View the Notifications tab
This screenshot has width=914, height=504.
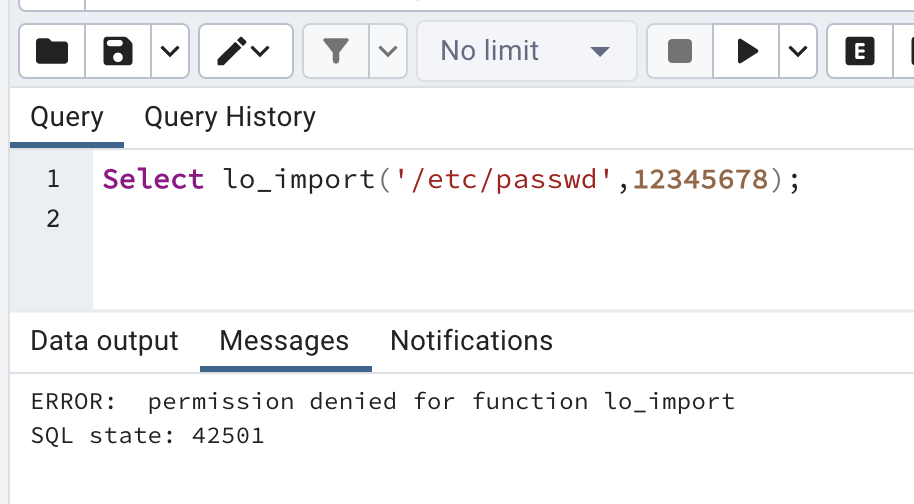click(x=471, y=341)
